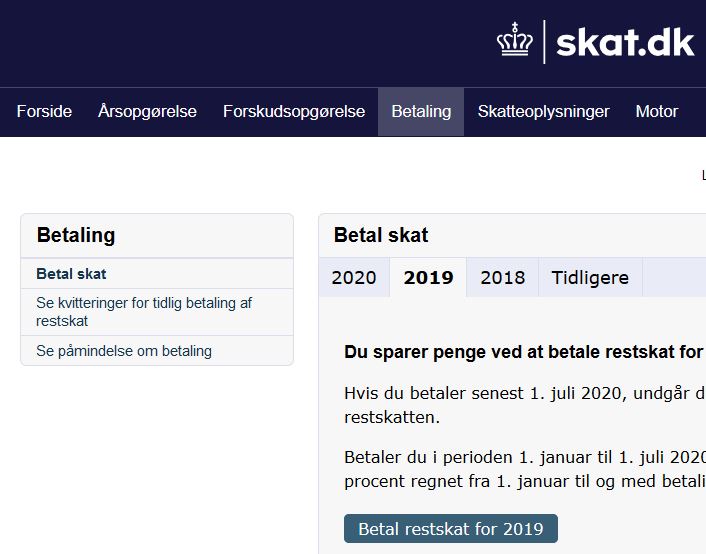Go to Forside in the navigation bar
Image resolution: width=706 pixels, height=554 pixels.
44,112
